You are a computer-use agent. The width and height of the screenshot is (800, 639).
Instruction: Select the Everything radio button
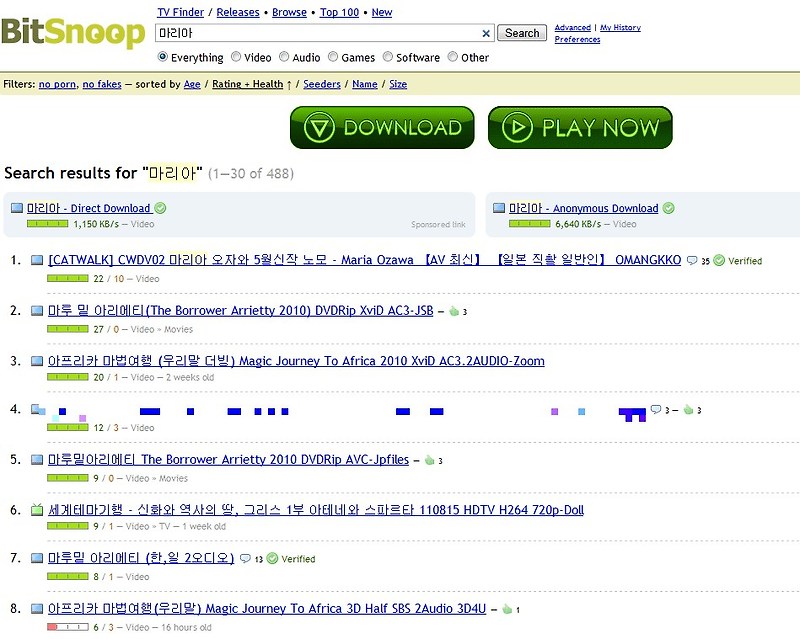(x=163, y=57)
